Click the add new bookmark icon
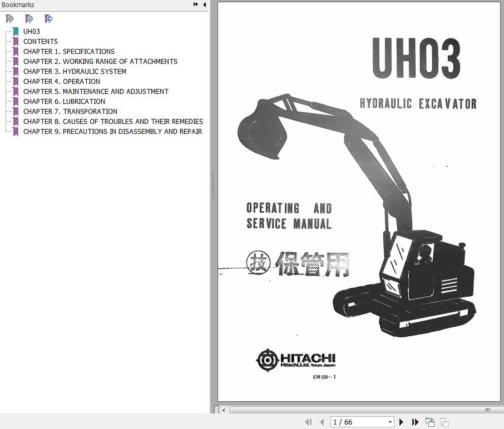This screenshot has width=504, height=429. [29, 19]
